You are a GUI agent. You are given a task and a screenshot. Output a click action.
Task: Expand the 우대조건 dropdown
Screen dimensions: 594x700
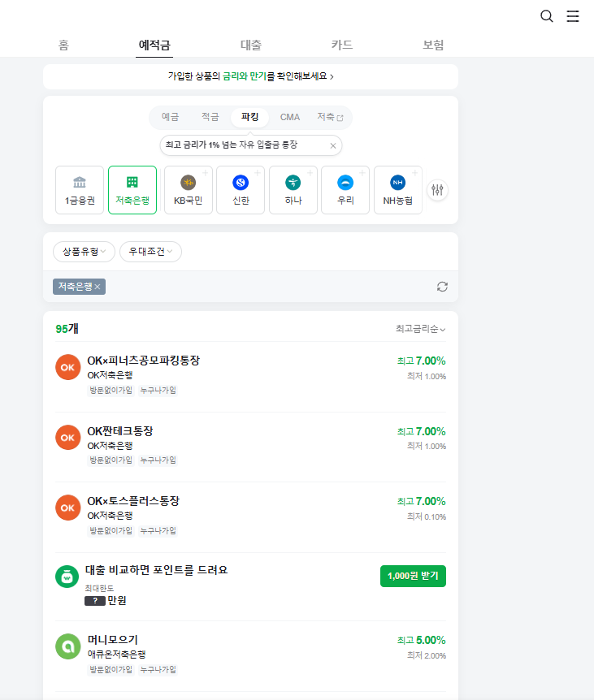point(150,252)
